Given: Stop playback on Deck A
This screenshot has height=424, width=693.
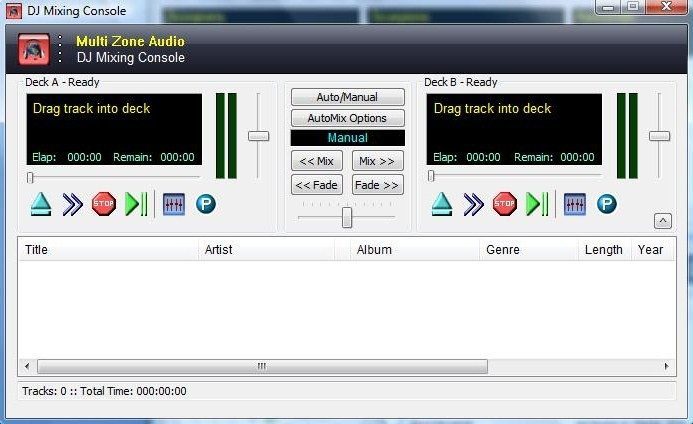Looking at the screenshot, I should click(x=104, y=204).
